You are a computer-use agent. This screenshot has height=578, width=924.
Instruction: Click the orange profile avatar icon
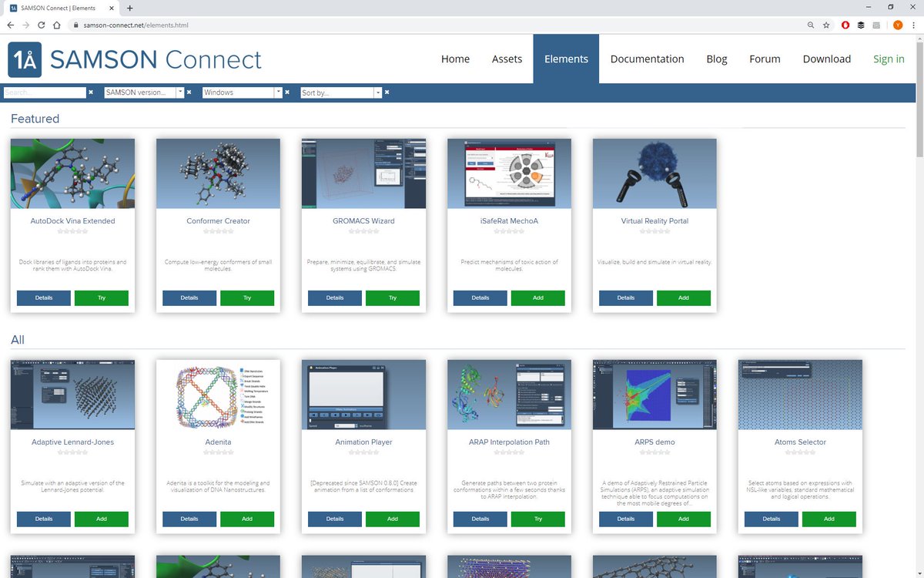click(x=898, y=25)
